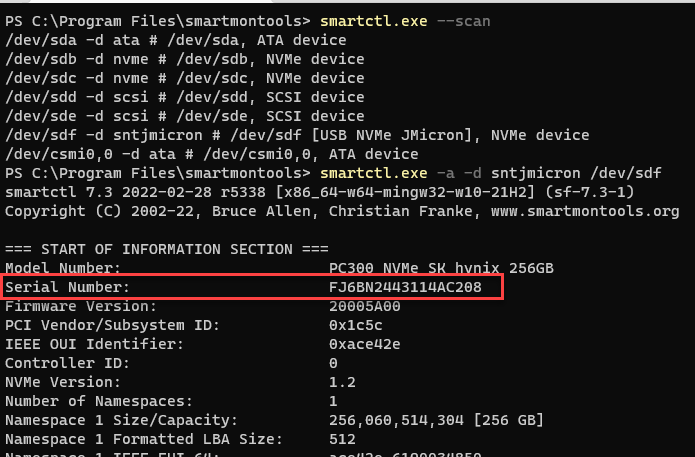Click the IEEE OUI value 0xace42e
695x457 pixels.
click(x=363, y=344)
